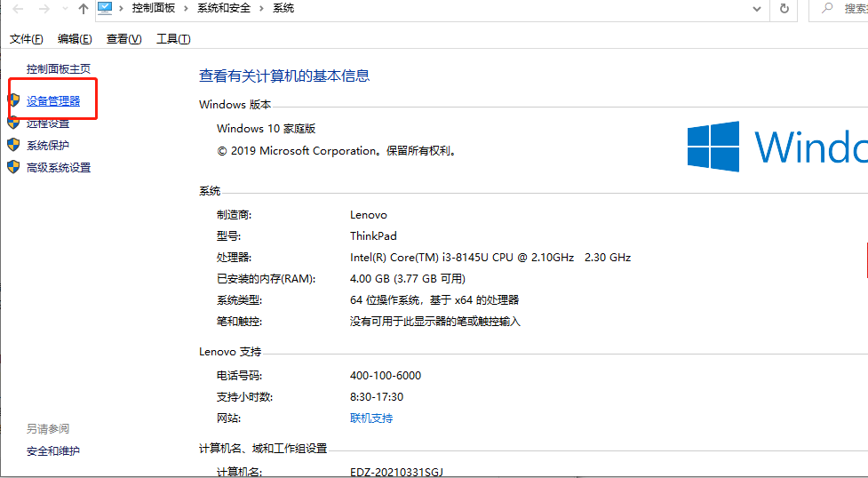Click the search magnifier icon
The image size is (868, 478).
click(x=828, y=8)
